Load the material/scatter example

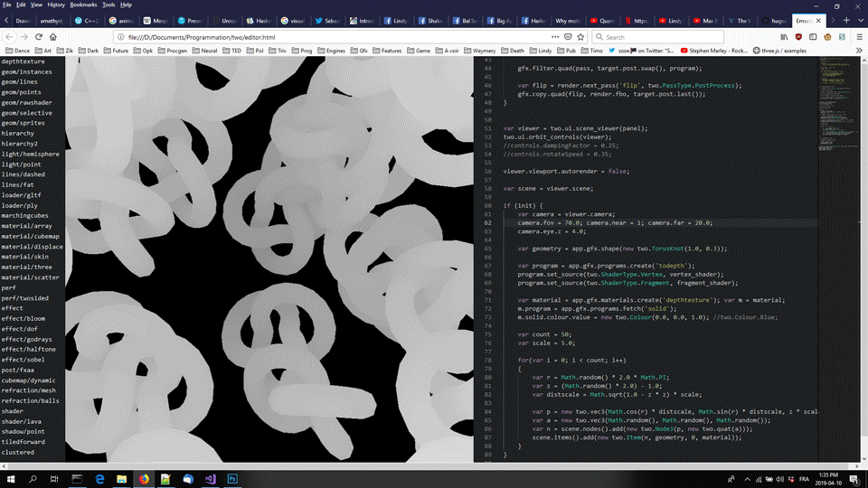[31, 277]
